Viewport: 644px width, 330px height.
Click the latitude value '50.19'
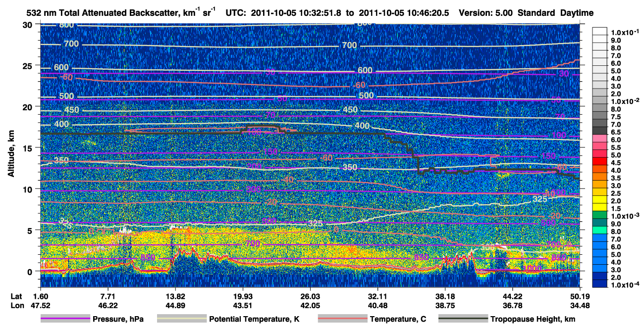(x=580, y=296)
